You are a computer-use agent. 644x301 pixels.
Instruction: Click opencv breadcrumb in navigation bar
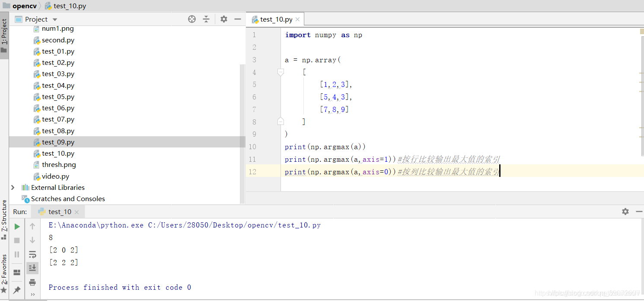click(20, 6)
